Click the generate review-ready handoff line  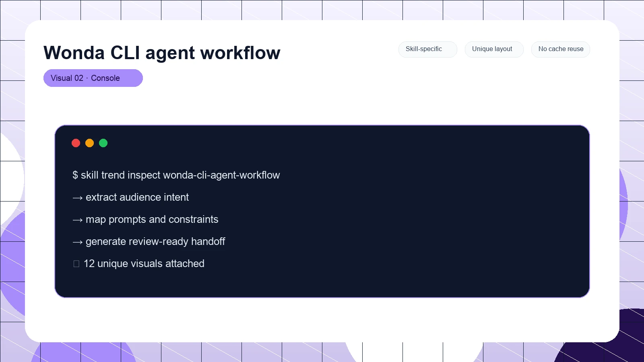pyautogui.click(x=149, y=241)
